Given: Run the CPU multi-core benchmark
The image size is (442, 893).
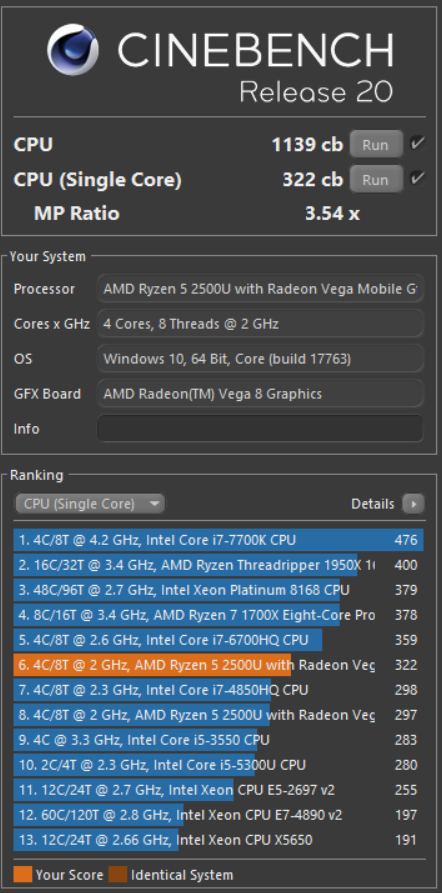Looking at the screenshot, I should (375, 145).
